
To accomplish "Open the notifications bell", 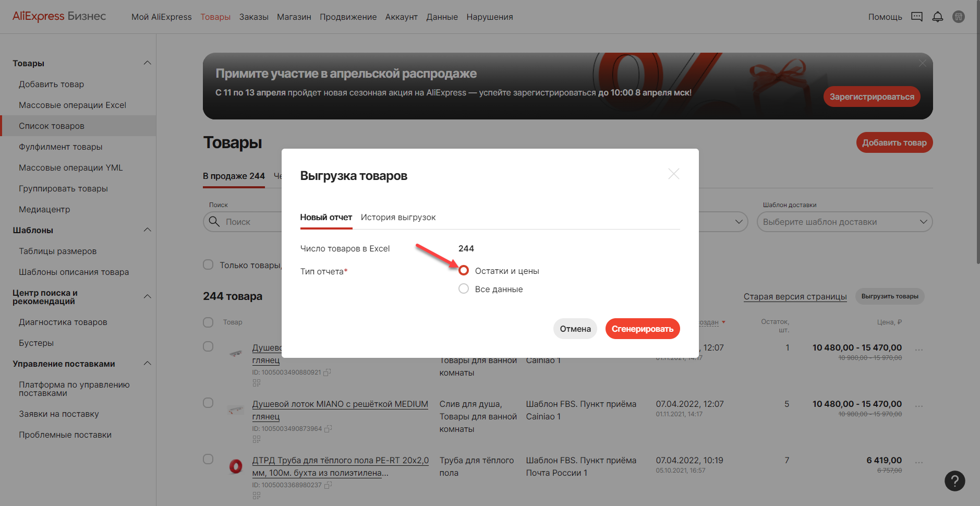I will point(938,17).
